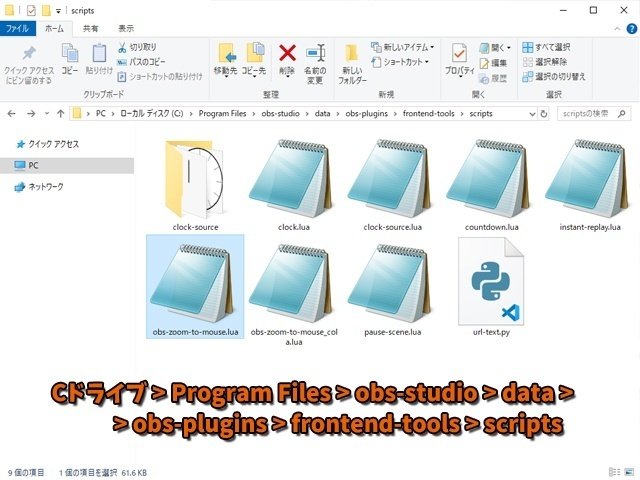Viewport: 640px width, 480px height.
Task: Click properties checkmark in title bar
Action: (31, 10)
